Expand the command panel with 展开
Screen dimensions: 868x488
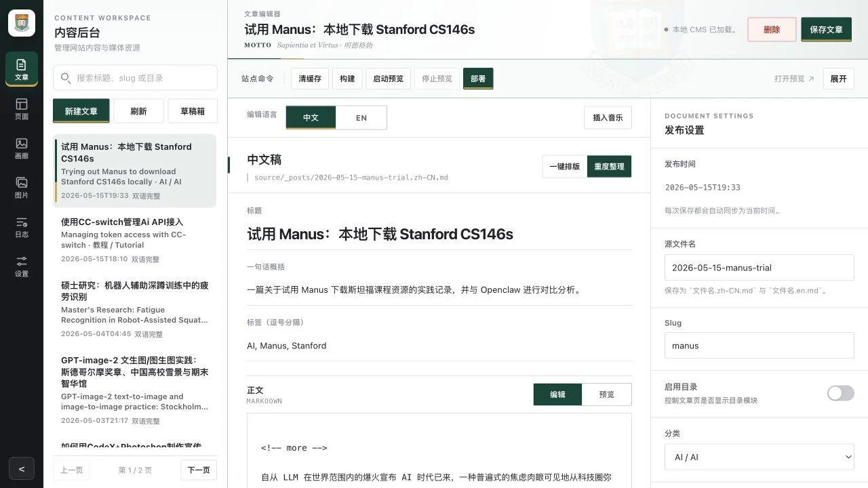point(838,79)
